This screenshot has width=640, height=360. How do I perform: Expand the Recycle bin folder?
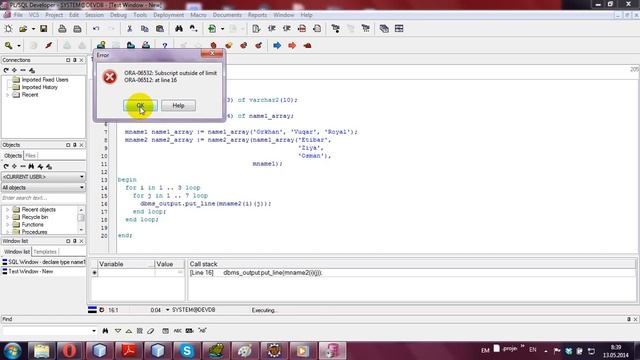pyautogui.click(x=7, y=217)
